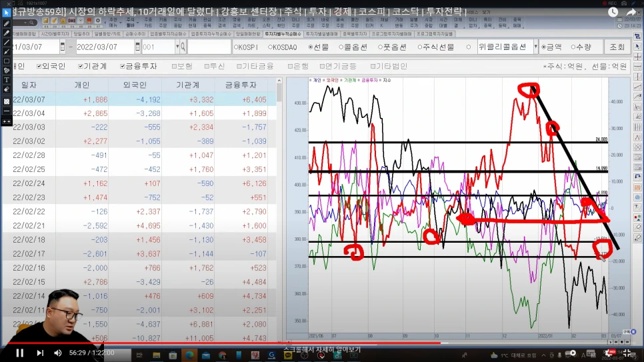Seek using the red video progress bar
Image resolution: width=644 pixels, height=362 pixels.
click(x=224, y=343)
